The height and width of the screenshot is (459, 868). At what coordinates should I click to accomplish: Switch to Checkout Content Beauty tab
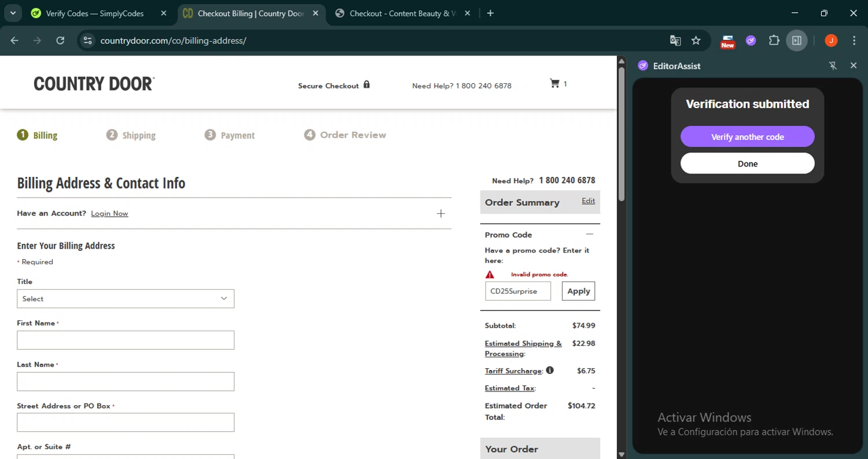(403, 13)
